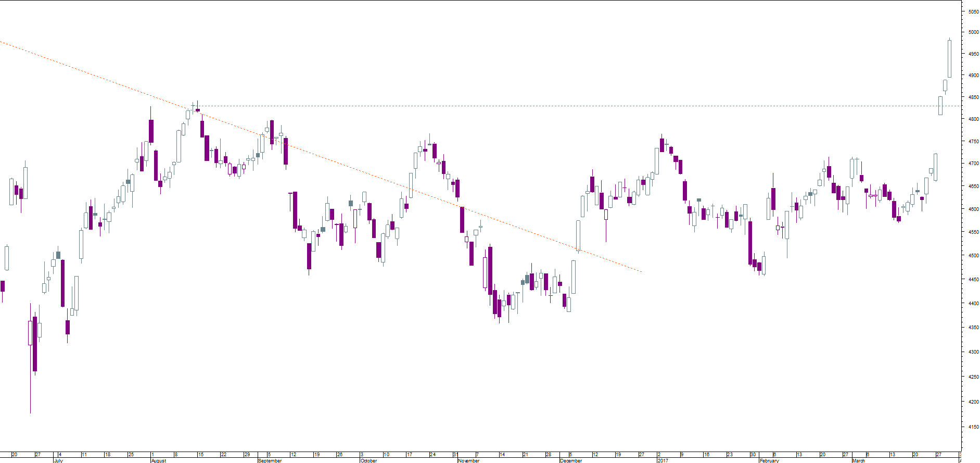Click the date label 26 in September
Viewport: 980px width, 463px height.
(340, 455)
